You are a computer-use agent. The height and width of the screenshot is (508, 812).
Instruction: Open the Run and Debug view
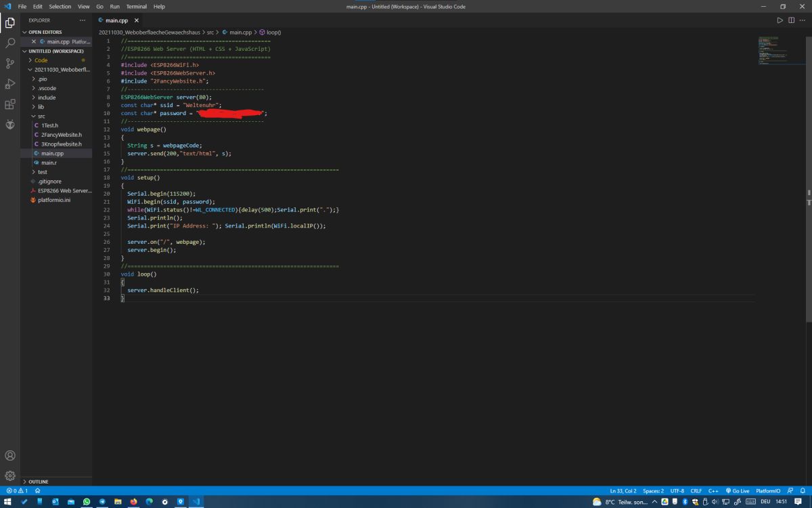tap(10, 84)
